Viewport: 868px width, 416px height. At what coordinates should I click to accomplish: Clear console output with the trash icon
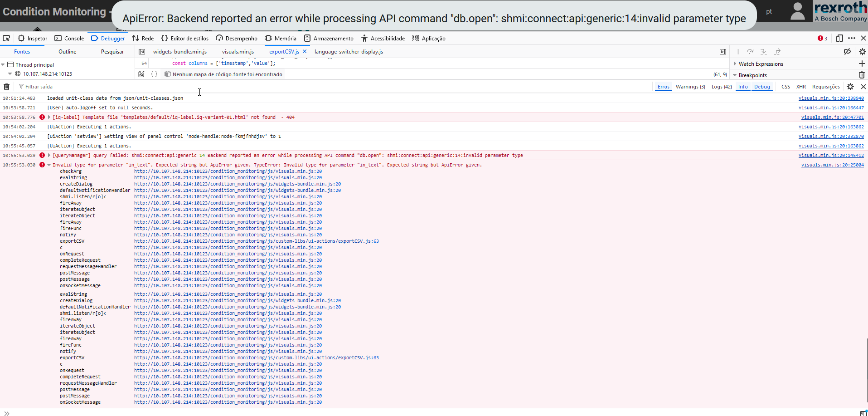tap(6, 87)
